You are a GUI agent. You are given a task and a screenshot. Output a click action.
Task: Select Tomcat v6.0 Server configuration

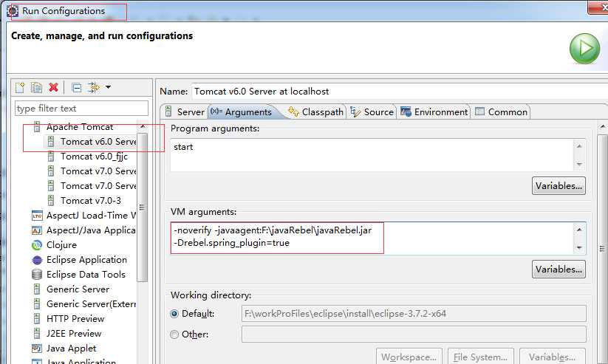click(x=98, y=142)
